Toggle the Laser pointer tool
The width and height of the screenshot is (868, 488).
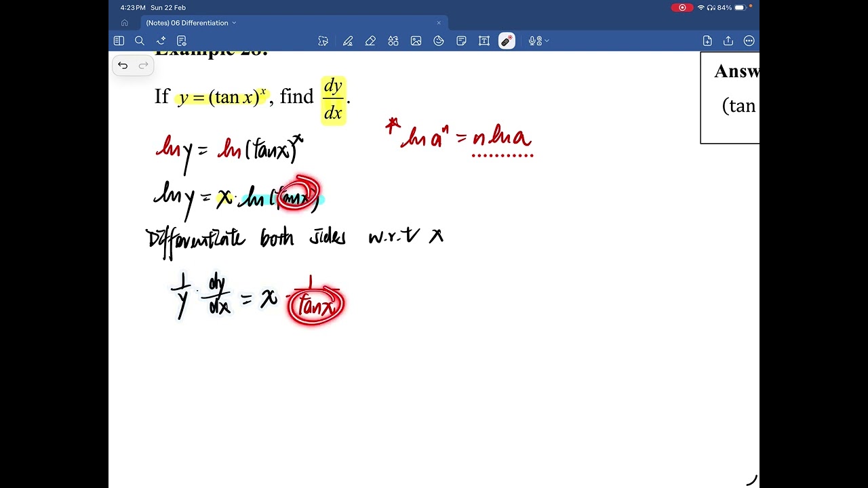tap(507, 41)
